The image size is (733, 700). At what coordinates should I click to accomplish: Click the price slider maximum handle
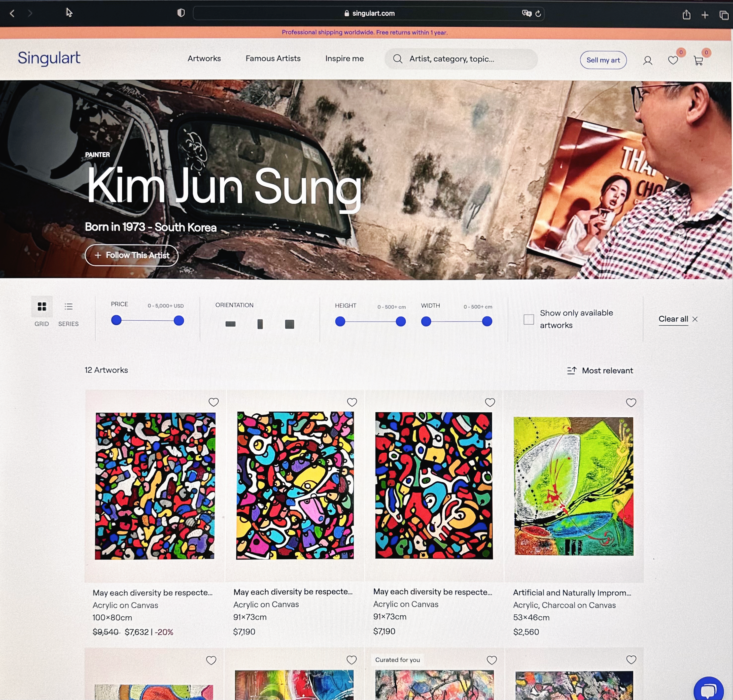[179, 321]
